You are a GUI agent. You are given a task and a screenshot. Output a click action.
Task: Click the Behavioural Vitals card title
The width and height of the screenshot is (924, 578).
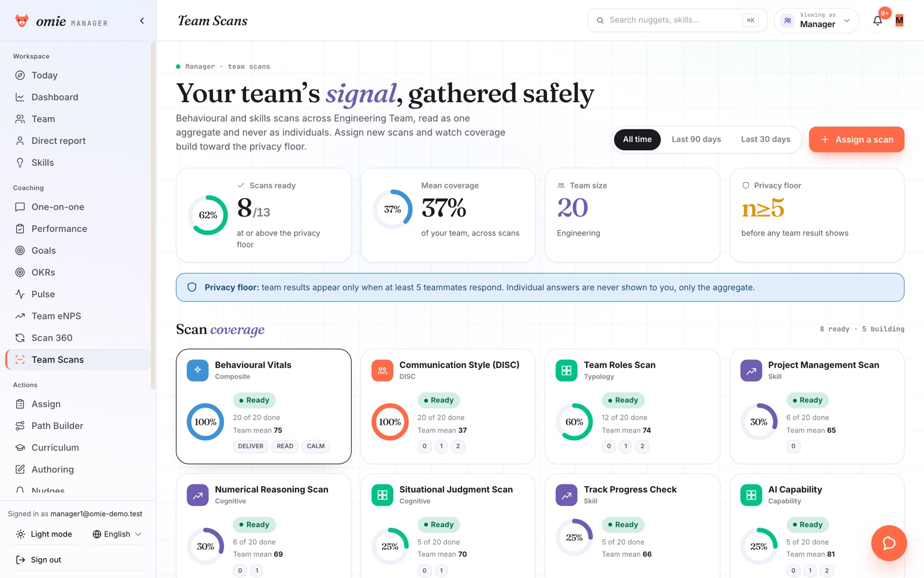click(x=253, y=365)
